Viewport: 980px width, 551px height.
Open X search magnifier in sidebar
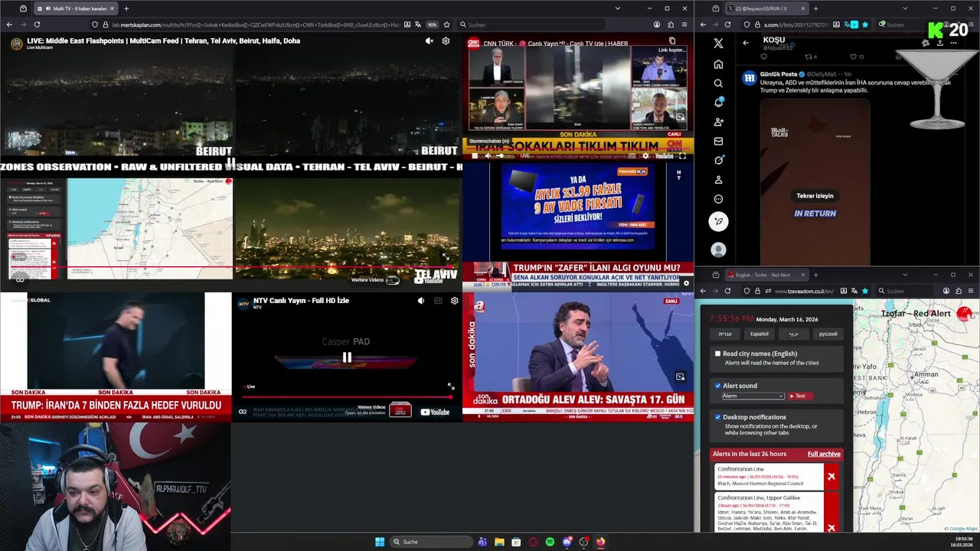pyautogui.click(x=718, y=83)
